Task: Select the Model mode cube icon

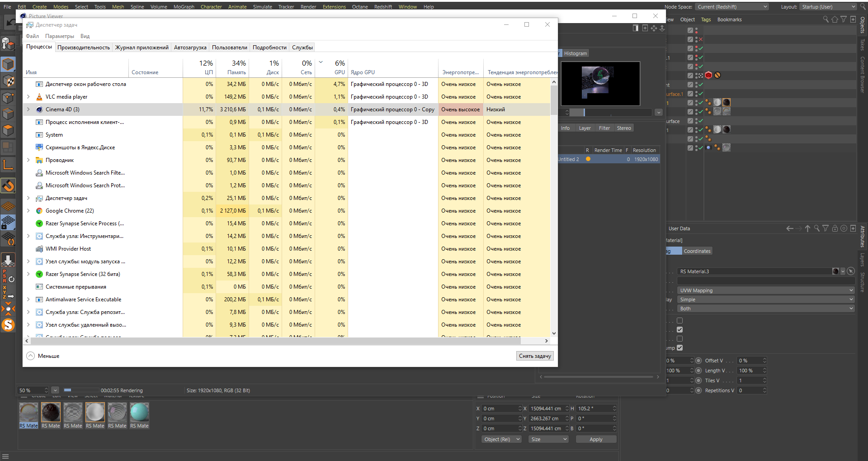Action: (x=8, y=64)
